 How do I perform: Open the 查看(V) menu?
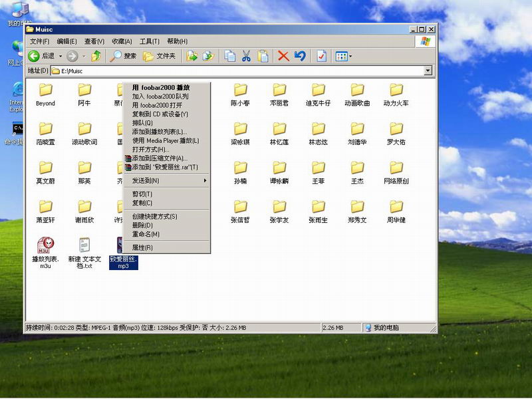94,41
